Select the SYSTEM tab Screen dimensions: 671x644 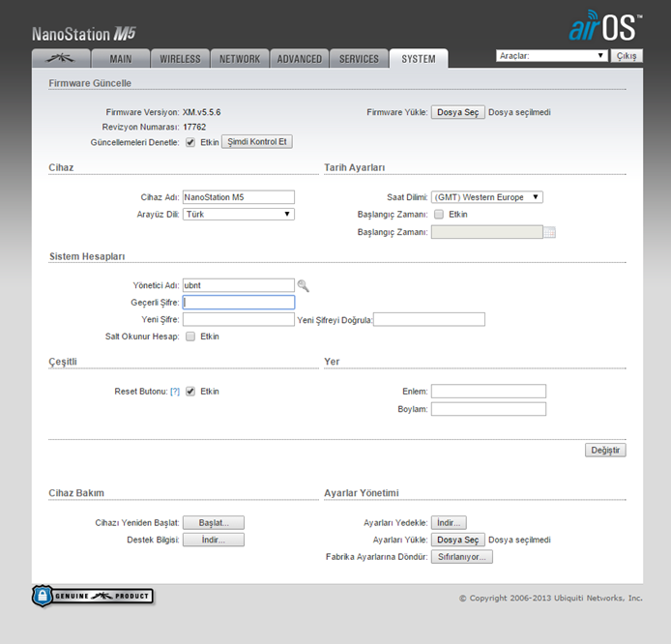(419, 59)
